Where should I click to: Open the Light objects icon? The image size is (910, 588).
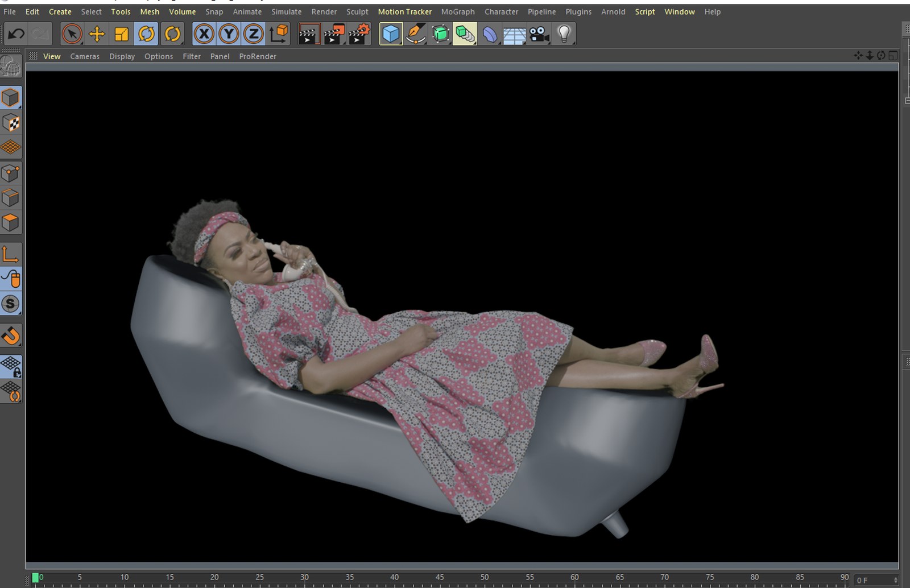click(564, 34)
